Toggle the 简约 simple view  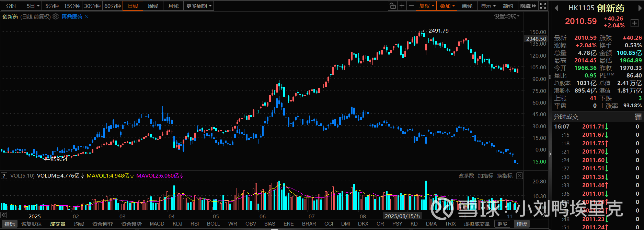(x=508, y=6)
